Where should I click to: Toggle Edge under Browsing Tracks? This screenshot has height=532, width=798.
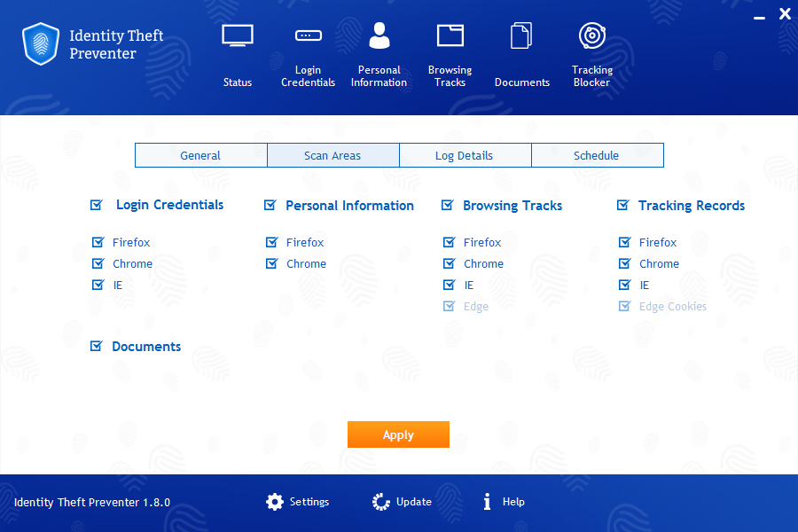(449, 306)
